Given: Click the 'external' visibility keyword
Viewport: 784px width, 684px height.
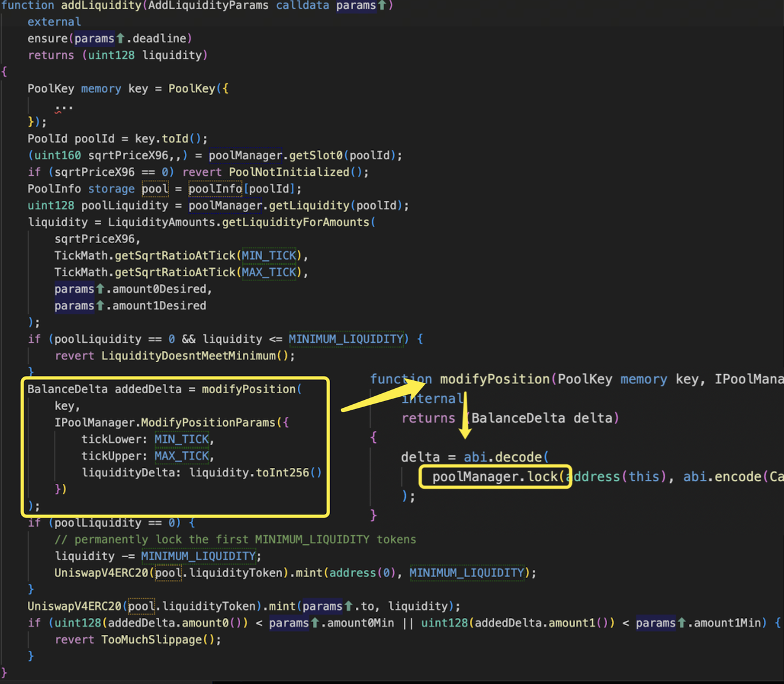Looking at the screenshot, I should coord(54,22).
